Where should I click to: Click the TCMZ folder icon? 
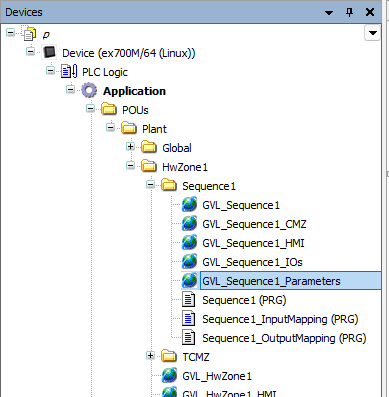pos(169,356)
